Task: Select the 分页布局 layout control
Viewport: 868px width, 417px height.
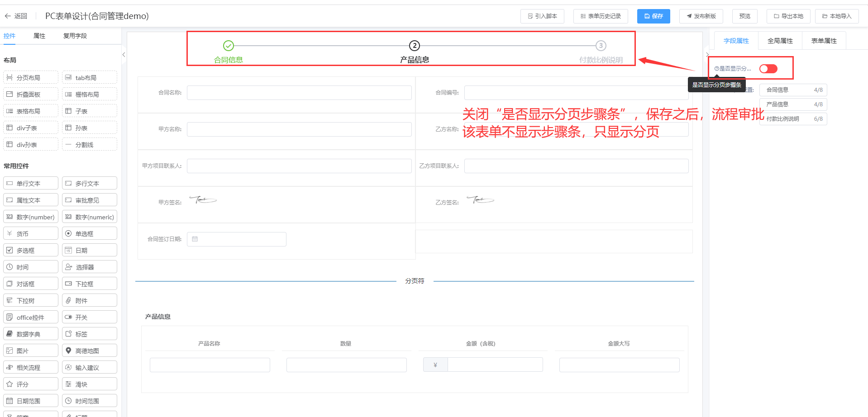Action: click(31, 78)
